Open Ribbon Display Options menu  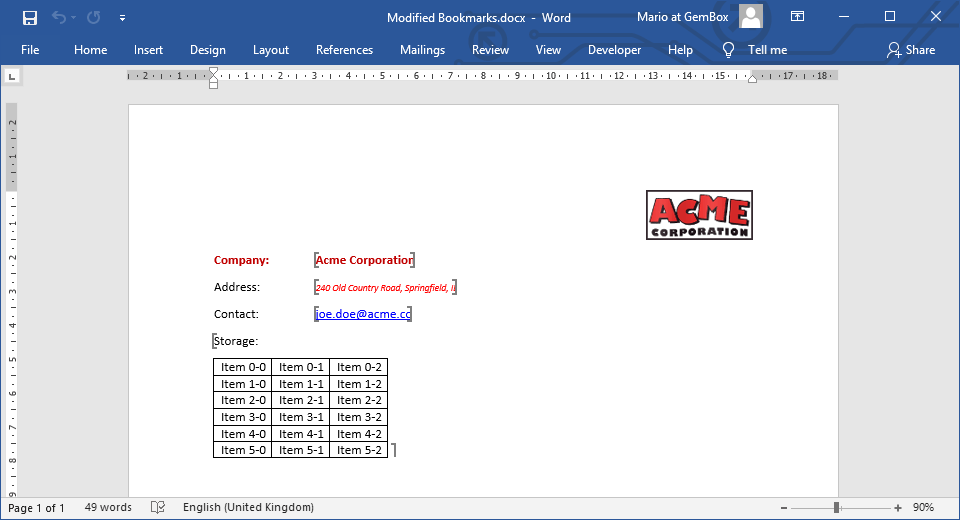pos(797,17)
